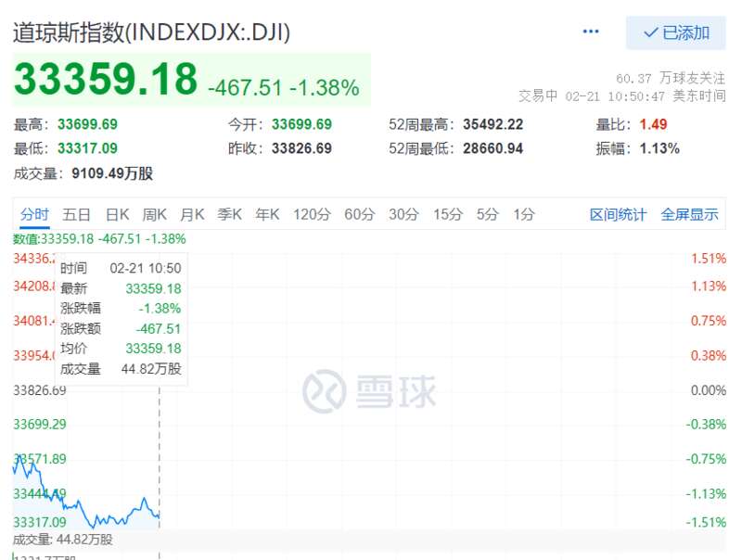Viewport: 742px width, 560px height.
Task: Click the y-axis label 33826.69
Action: (x=40, y=390)
